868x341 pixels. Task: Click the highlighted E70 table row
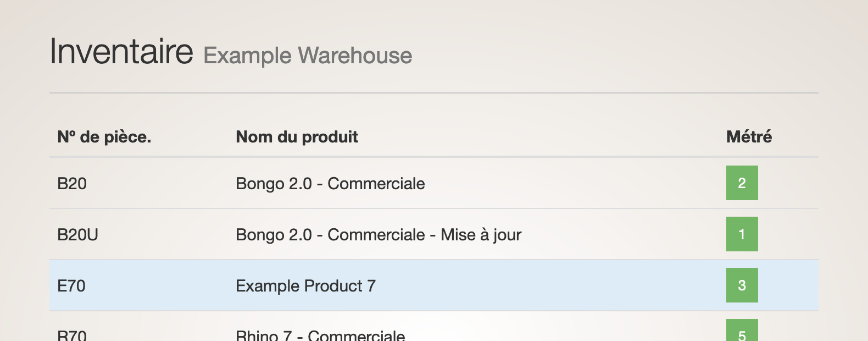[434, 285]
